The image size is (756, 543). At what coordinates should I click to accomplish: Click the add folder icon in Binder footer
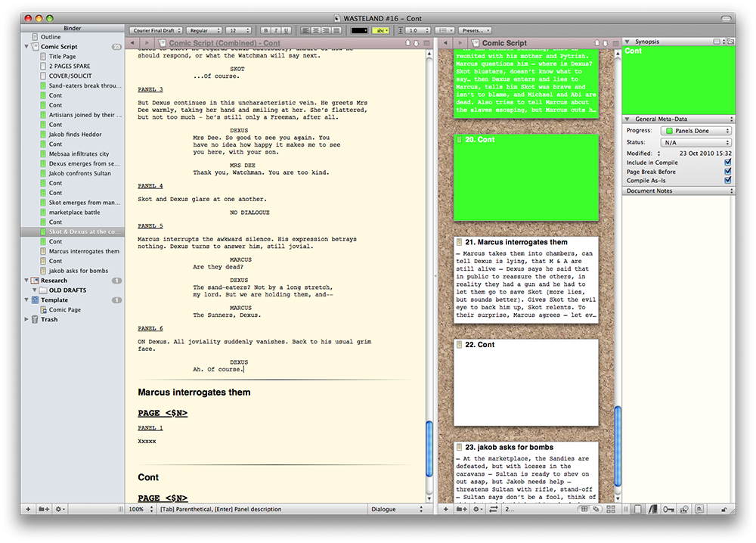click(45, 510)
